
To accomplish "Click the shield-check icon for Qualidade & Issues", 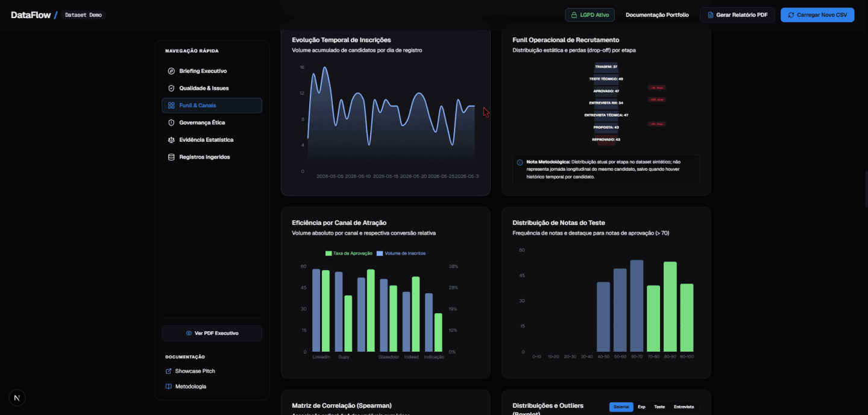I will (171, 88).
